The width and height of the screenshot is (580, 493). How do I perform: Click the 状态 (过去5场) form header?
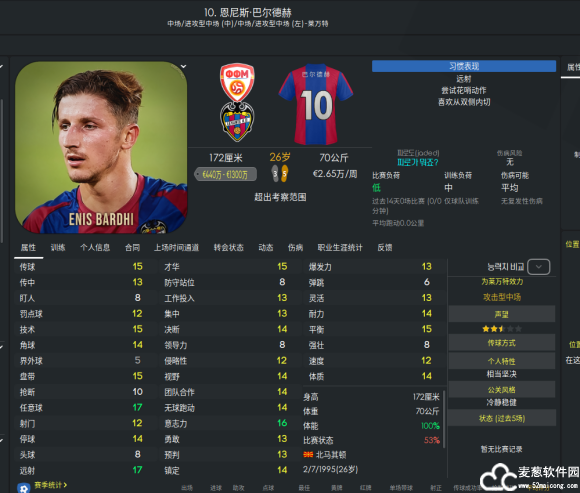(502, 418)
